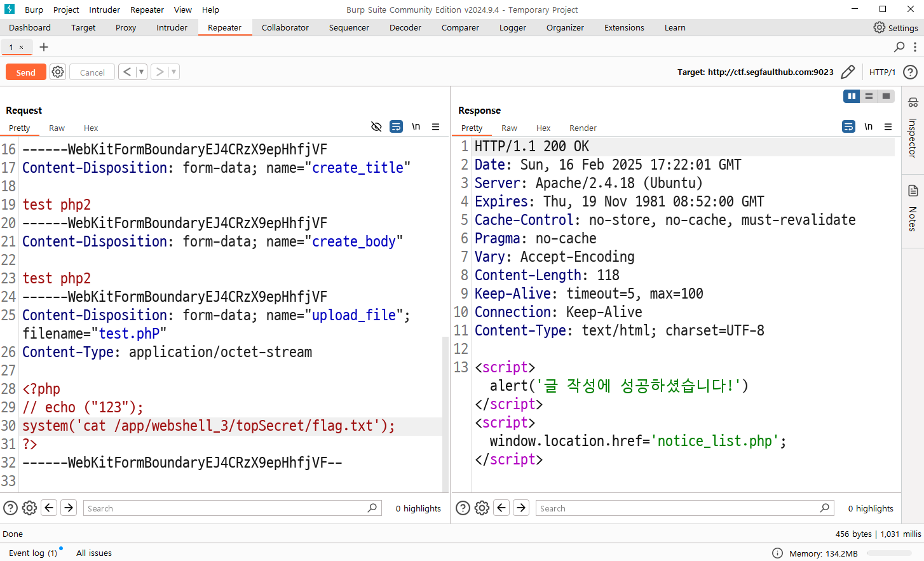Jump to previous Request search match
Screen dimensions: 924x561
click(x=49, y=508)
